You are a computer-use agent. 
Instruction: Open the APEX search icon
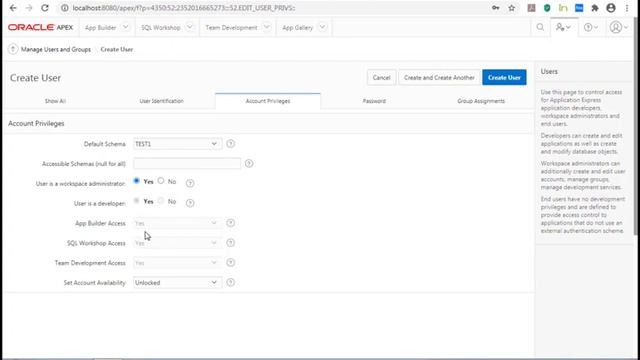(x=540, y=27)
